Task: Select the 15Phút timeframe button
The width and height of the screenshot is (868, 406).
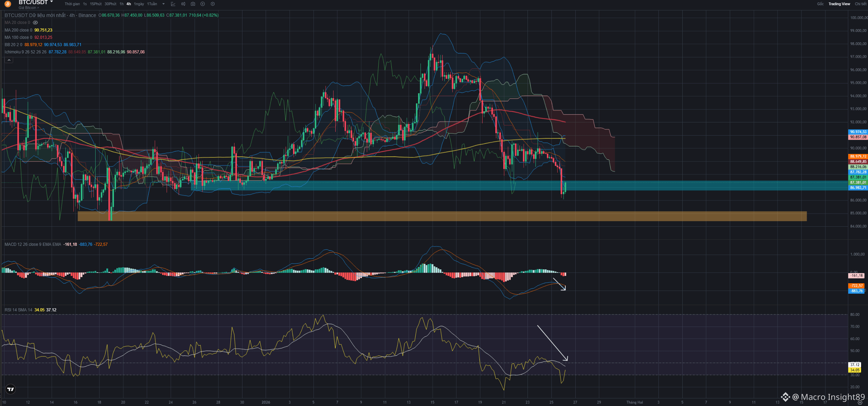Action: (96, 4)
